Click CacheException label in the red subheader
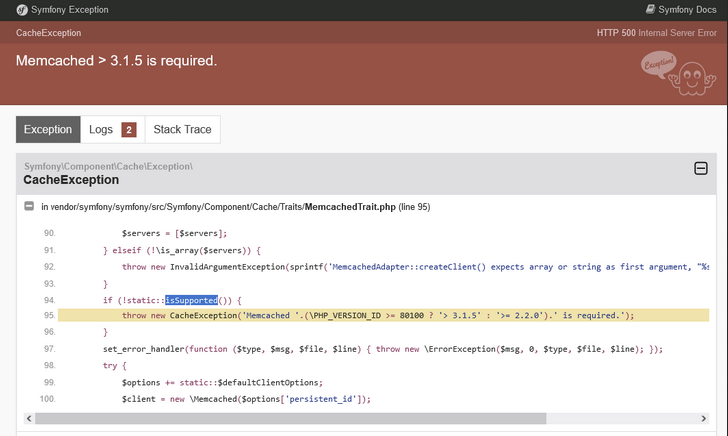 click(48, 33)
